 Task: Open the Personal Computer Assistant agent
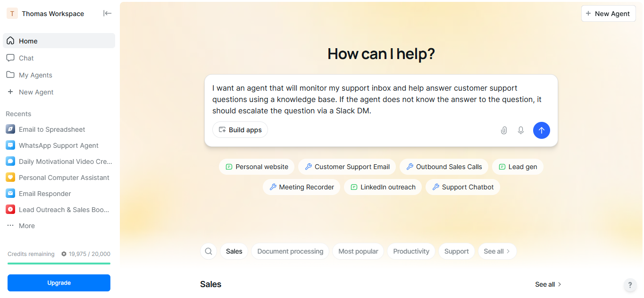(64, 178)
